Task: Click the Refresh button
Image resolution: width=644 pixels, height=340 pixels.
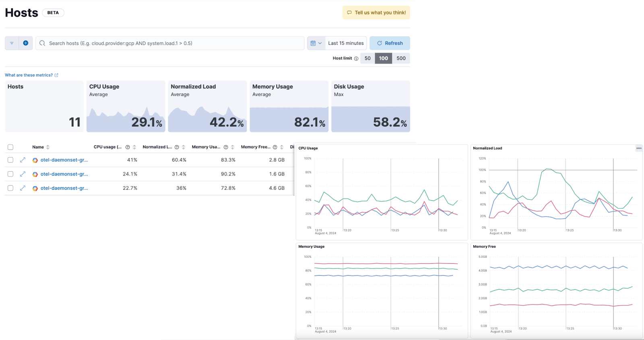Action: click(390, 43)
